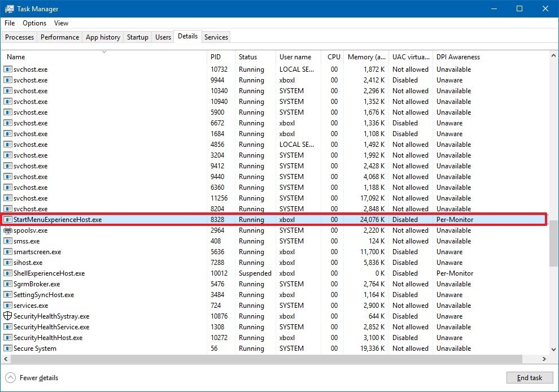Click the PID 8328 cell
559x392 pixels.
click(217, 220)
